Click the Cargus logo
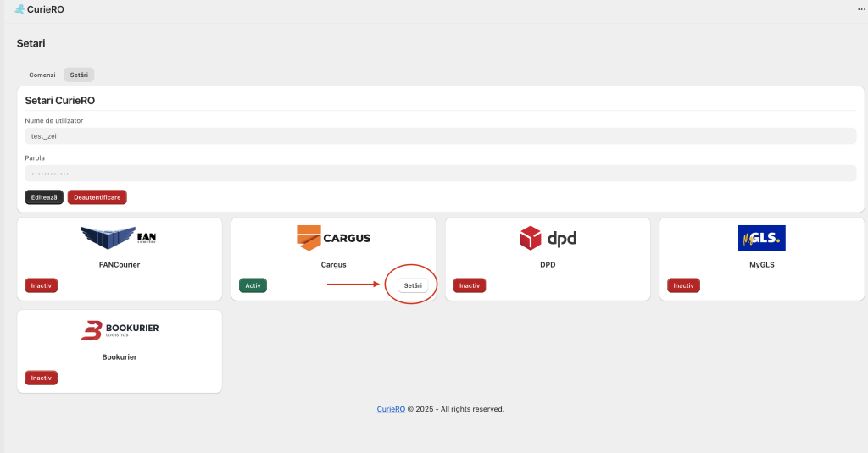Image resolution: width=868 pixels, height=453 pixels. pos(333,238)
